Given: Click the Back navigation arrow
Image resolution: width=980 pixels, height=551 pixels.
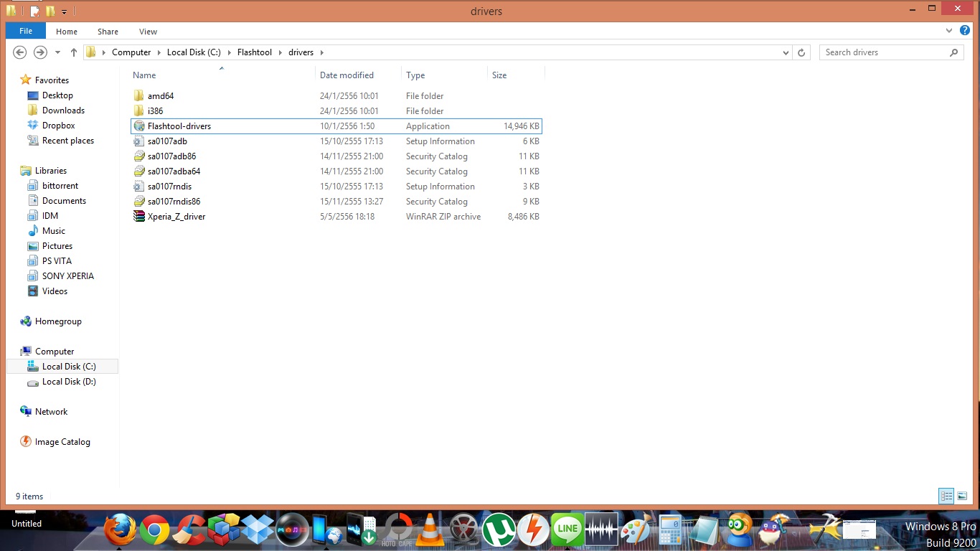Looking at the screenshot, I should coord(20,52).
